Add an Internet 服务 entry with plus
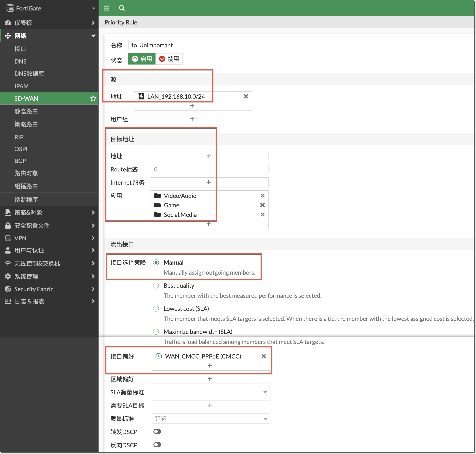This screenshot has height=454, width=476. (x=208, y=182)
